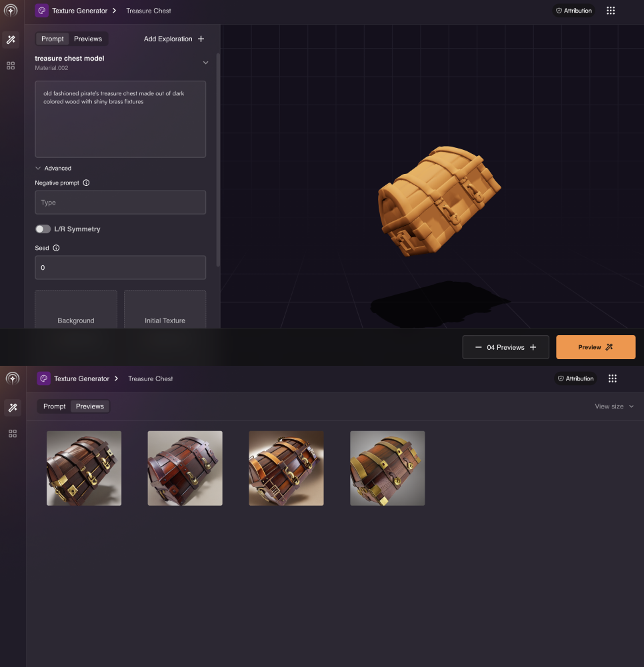Viewport: 644px width, 667px height.
Task: Click the purple palette icon in lower window
Action: tap(43, 378)
